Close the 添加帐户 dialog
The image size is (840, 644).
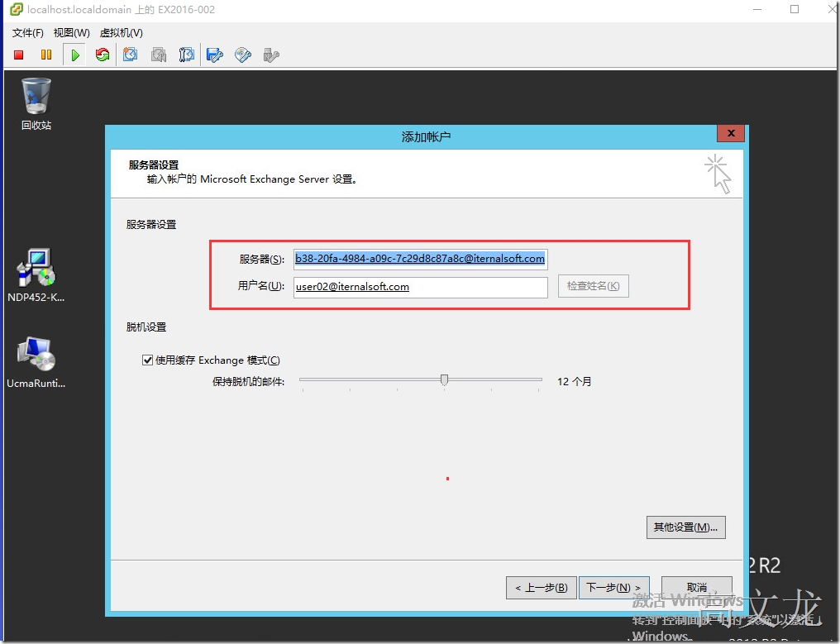click(731, 133)
